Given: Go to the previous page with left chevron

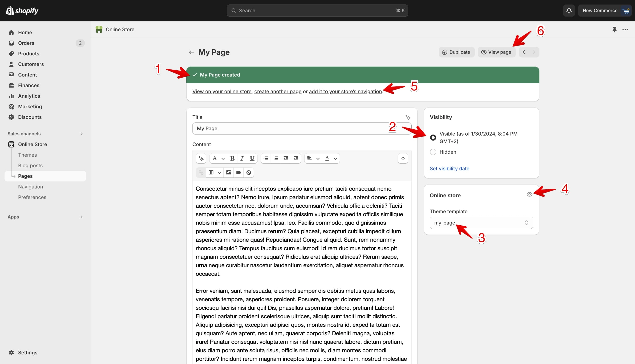Looking at the screenshot, I should coord(524,52).
